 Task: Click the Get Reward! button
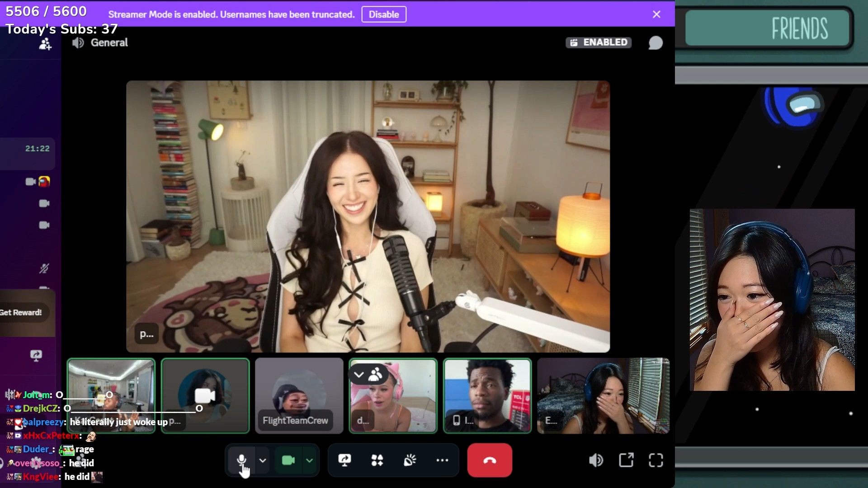point(21,312)
